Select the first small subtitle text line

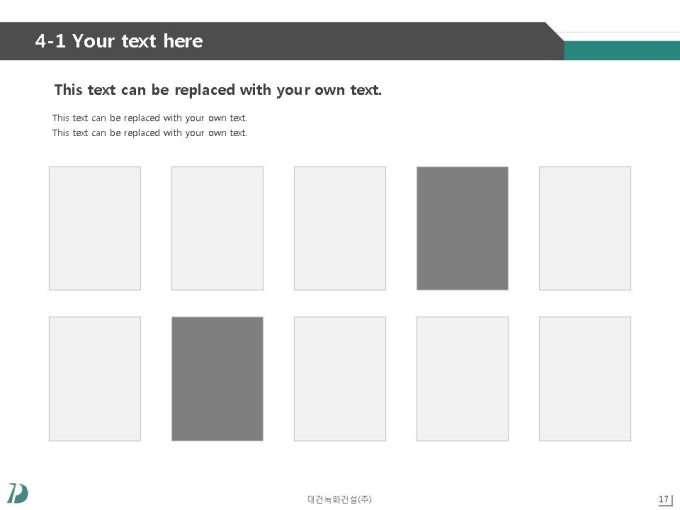pyautogui.click(x=150, y=118)
